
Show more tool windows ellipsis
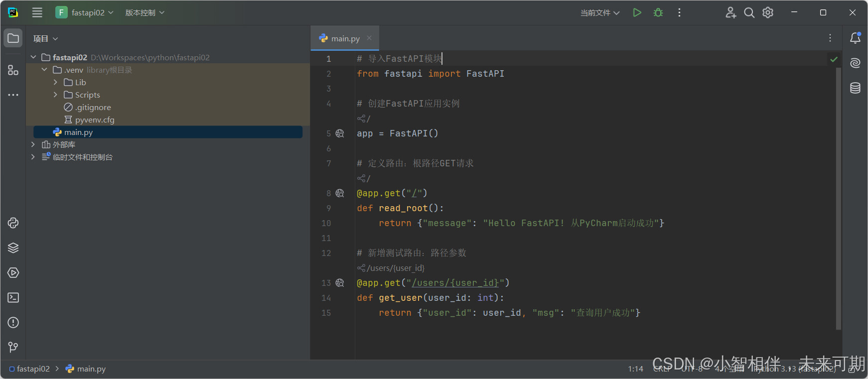(x=13, y=95)
